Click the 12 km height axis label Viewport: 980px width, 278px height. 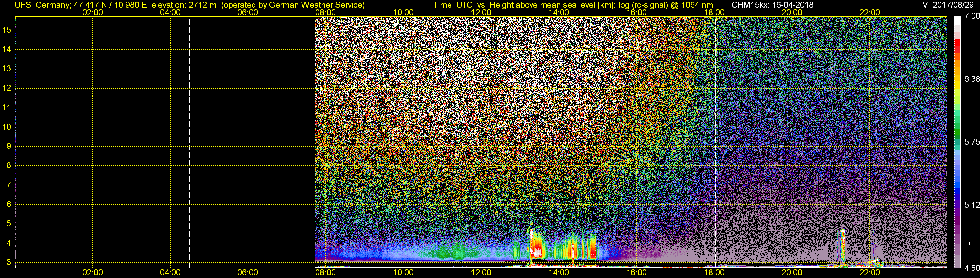[7, 88]
